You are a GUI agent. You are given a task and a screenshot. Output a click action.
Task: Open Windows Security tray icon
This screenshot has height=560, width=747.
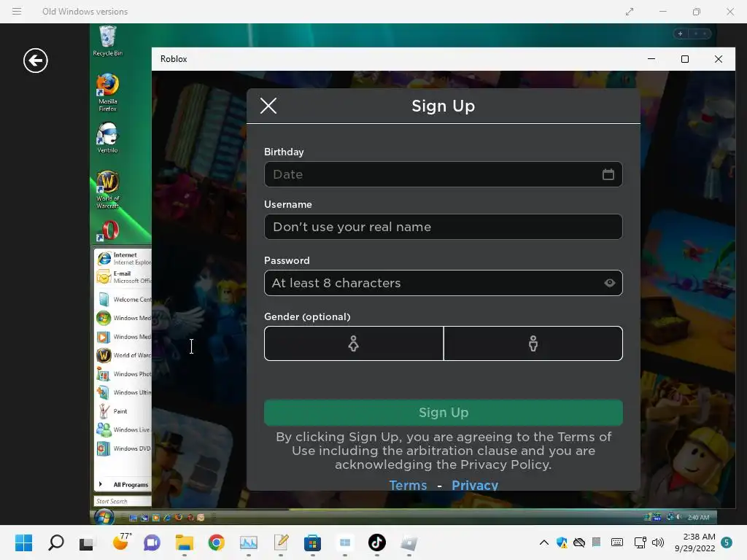pyautogui.click(x=562, y=542)
